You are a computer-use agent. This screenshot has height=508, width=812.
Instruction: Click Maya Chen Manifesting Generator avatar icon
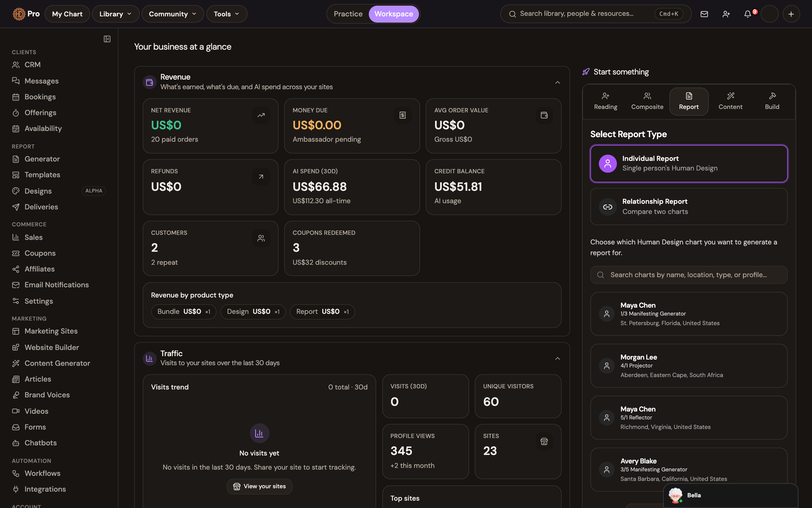(607, 314)
